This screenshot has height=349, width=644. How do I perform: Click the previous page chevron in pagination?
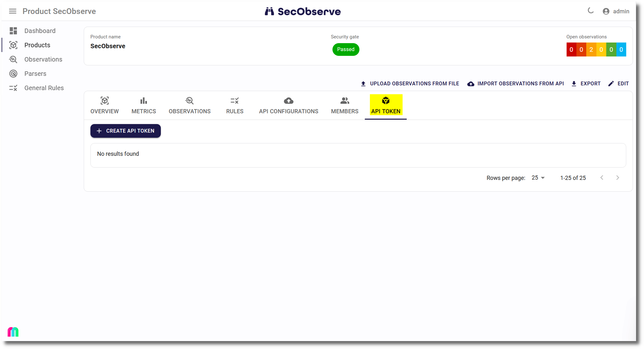click(602, 178)
